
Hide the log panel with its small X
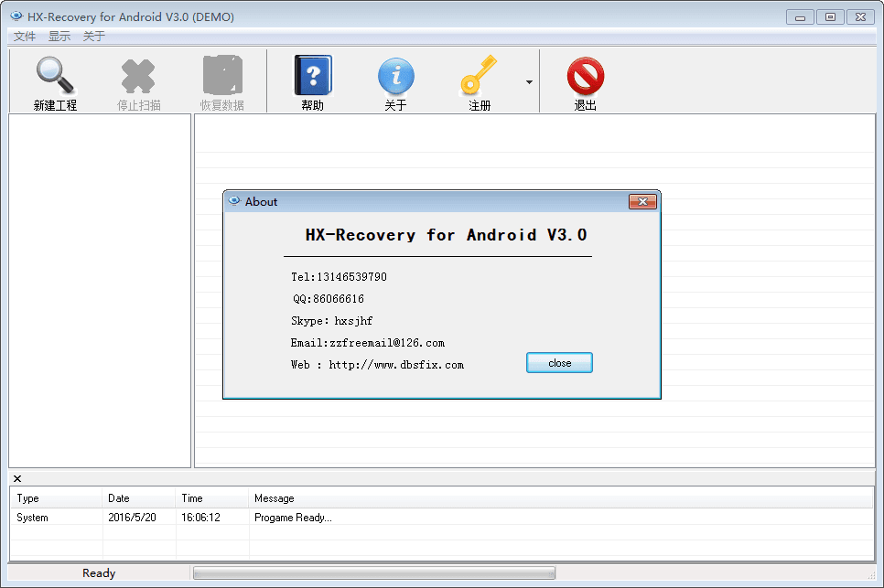point(17,478)
